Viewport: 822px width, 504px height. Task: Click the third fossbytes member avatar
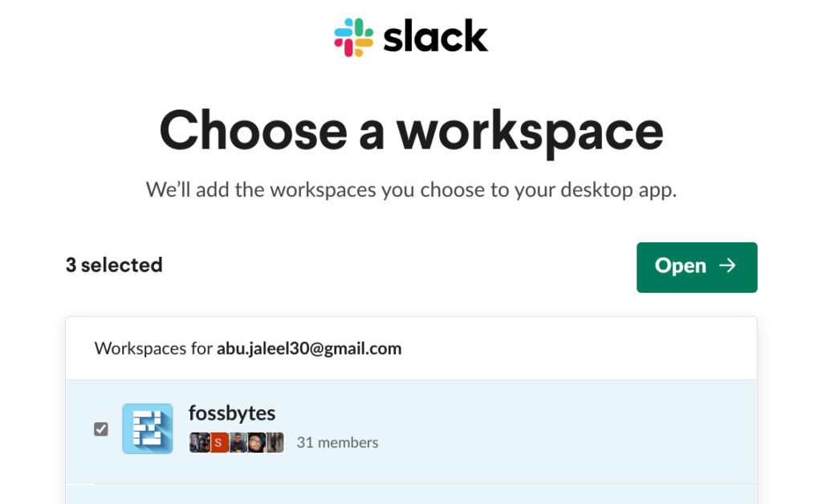tap(237, 442)
